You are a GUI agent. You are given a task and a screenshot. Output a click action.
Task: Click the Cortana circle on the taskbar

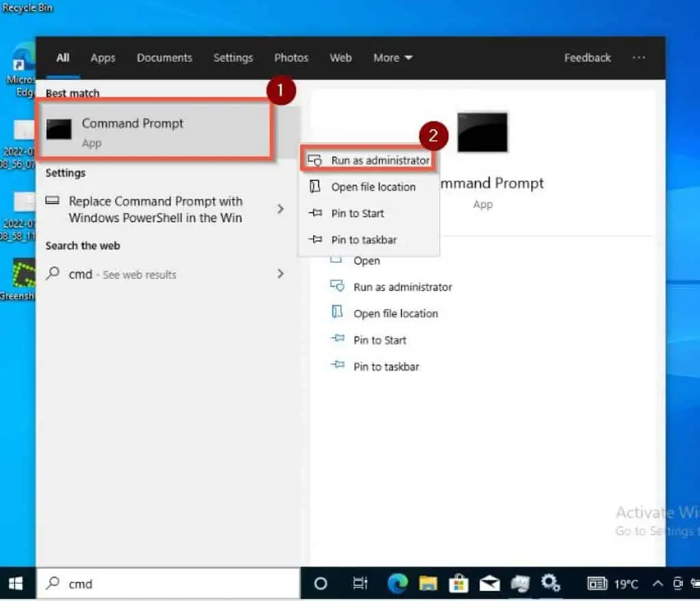point(320,583)
